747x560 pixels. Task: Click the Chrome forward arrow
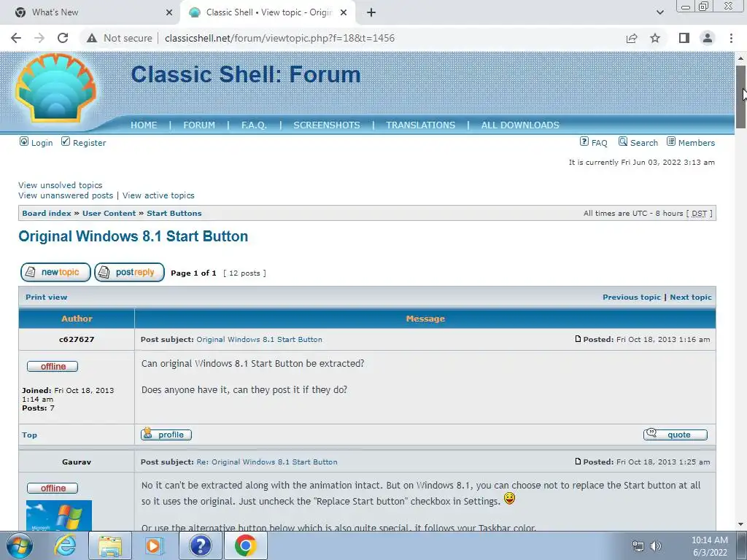point(39,38)
